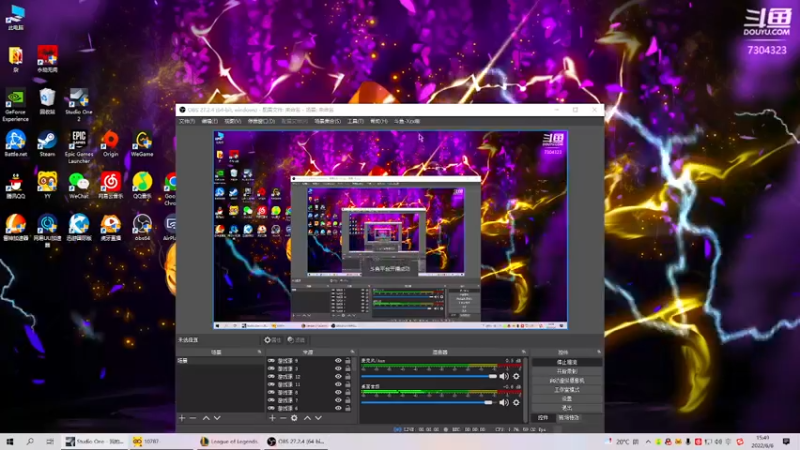Click the Stop Streaming (停止推流) button
Image resolution: width=800 pixels, height=450 pixels.
tap(567, 362)
